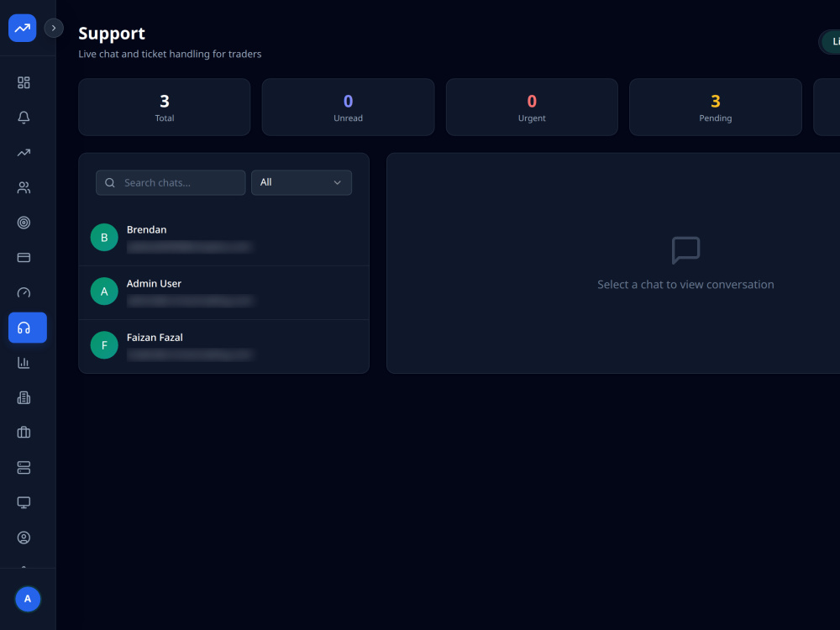Open the Admin User chat conversation
Screen dimensions: 840x630
pos(224,292)
